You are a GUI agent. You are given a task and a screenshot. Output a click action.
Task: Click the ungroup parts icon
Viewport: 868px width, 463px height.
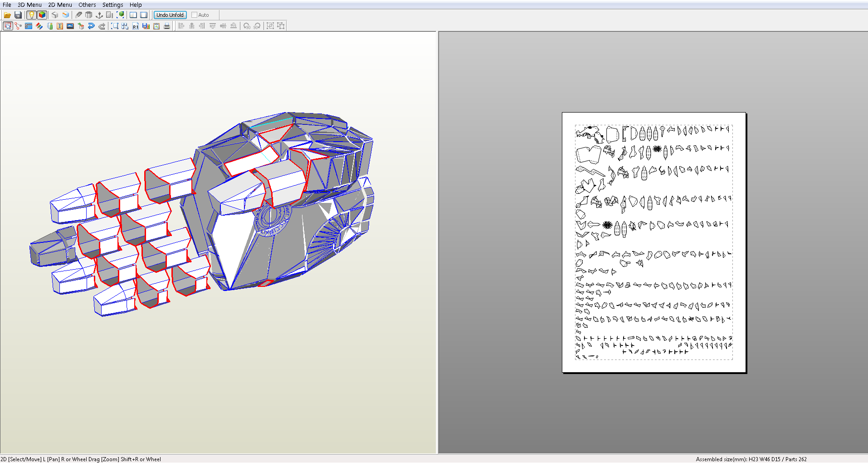(281, 26)
